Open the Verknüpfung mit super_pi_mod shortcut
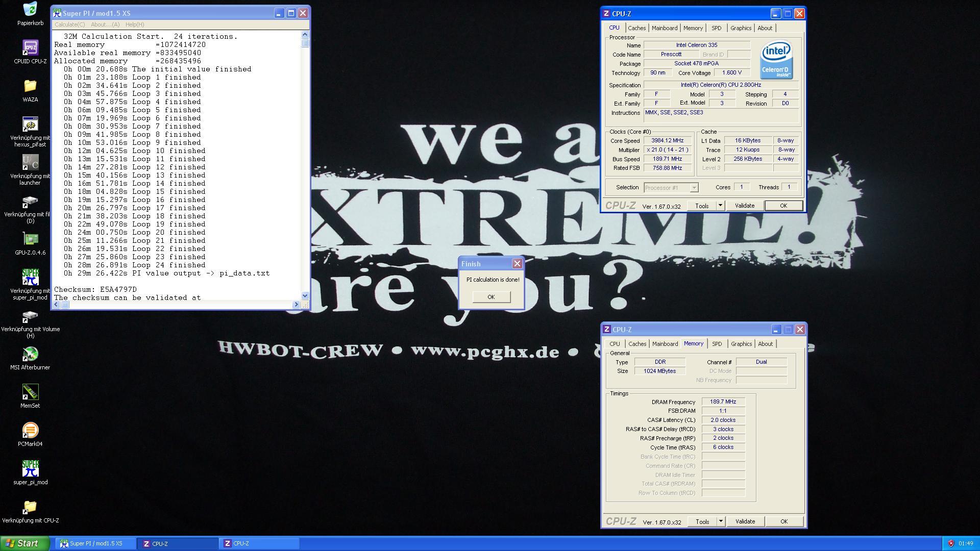The image size is (980, 551). pyautogui.click(x=30, y=278)
